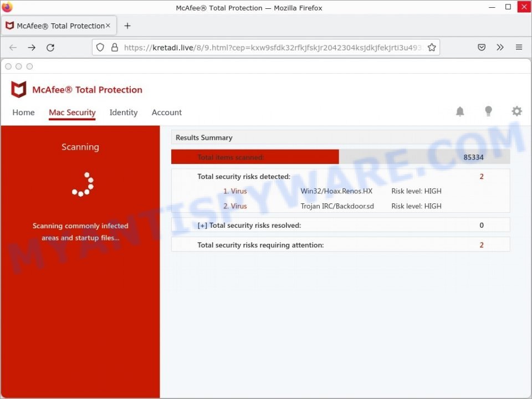
Task: Click the '1. Virus' entry
Action: tap(235, 191)
